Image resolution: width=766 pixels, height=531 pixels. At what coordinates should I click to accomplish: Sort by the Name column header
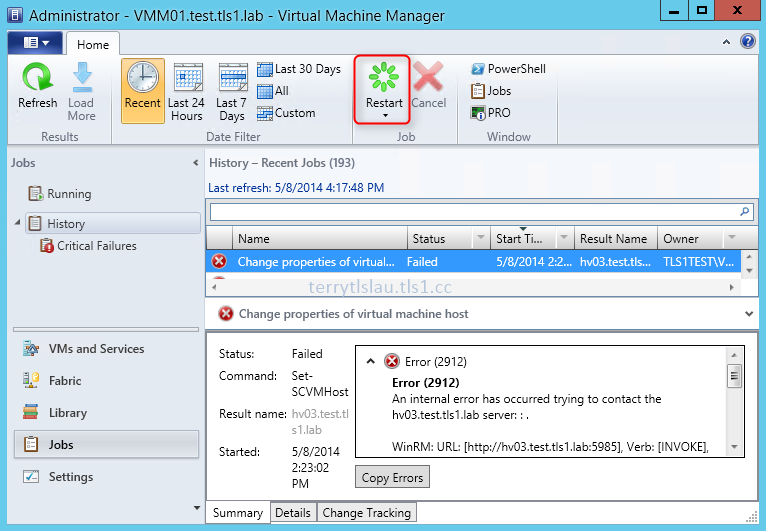click(x=319, y=239)
